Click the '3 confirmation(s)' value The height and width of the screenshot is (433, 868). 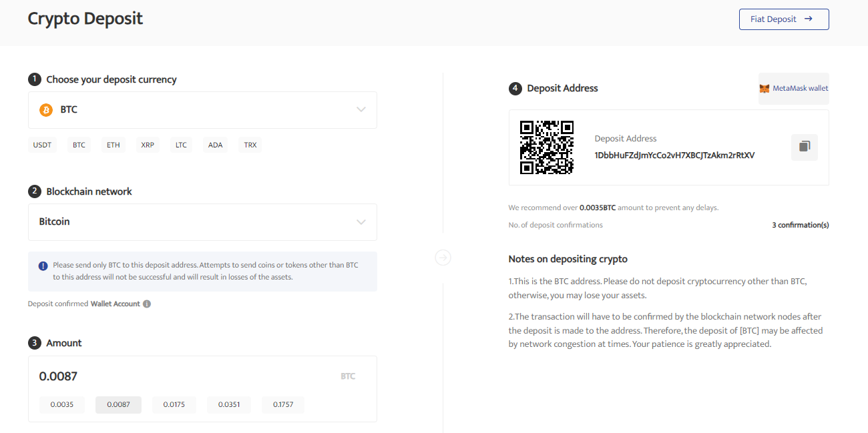(801, 226)
